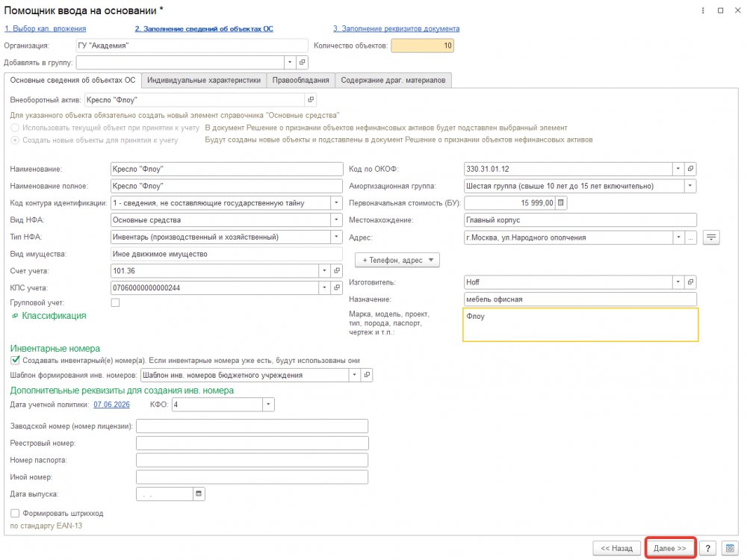The width and height of the screenshot is (747, 560).
Task: Expand the КФО dropdown
Action: (269, 405)
